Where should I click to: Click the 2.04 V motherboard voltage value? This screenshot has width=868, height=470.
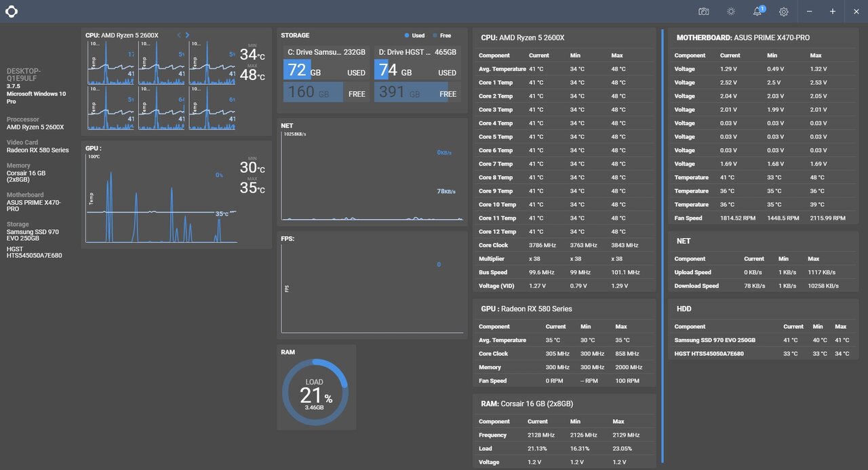(x=730, y=96)
